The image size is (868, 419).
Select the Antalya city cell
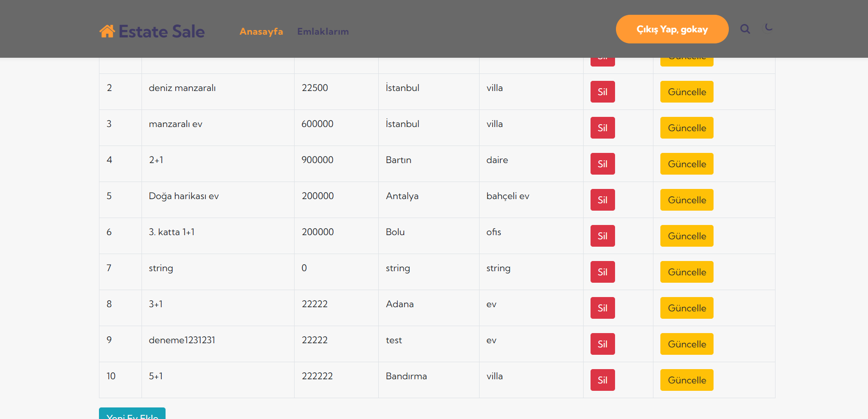402,196
